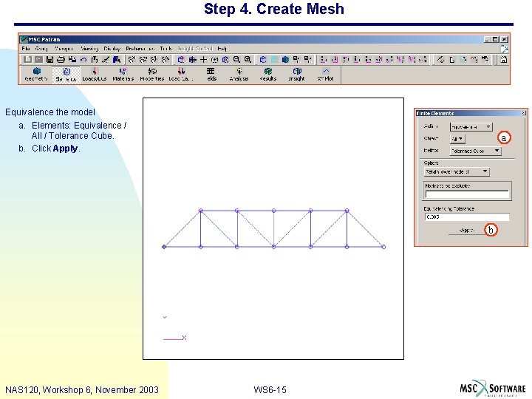The width and height of the screenshot is (532, 399).
Task: Click the Save floppy disk icon
Action: [x=50, y=60]
